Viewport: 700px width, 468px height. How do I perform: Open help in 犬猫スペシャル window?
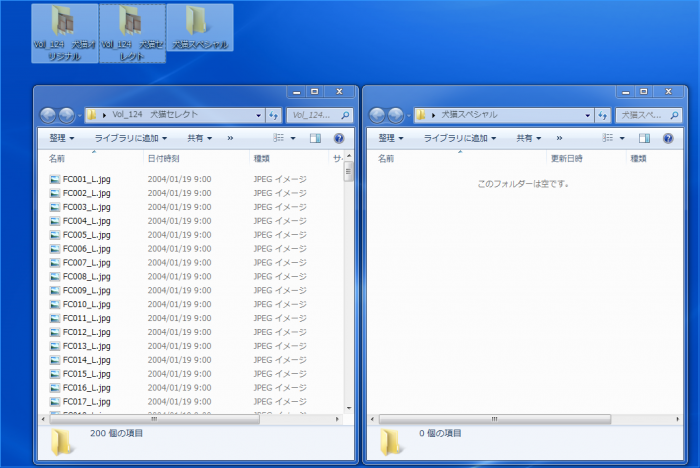(668, 138)
